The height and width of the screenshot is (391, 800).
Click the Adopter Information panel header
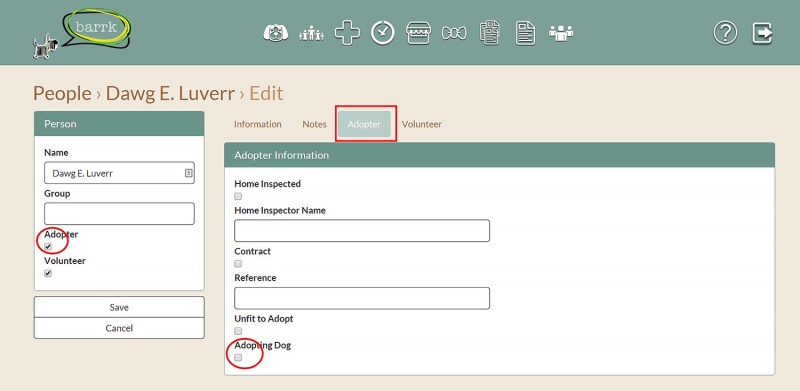click(x=499, y=155)
